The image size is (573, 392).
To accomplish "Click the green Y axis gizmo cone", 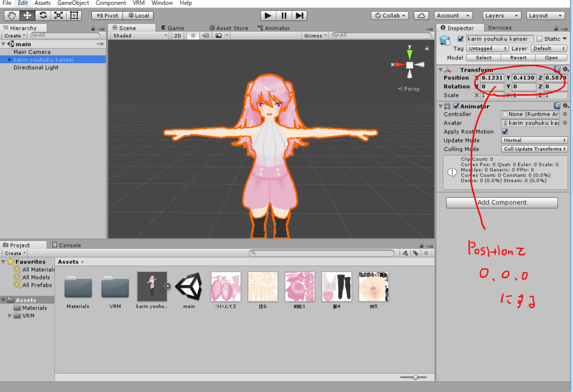I will pyautogui.click(x=410, y=54).
